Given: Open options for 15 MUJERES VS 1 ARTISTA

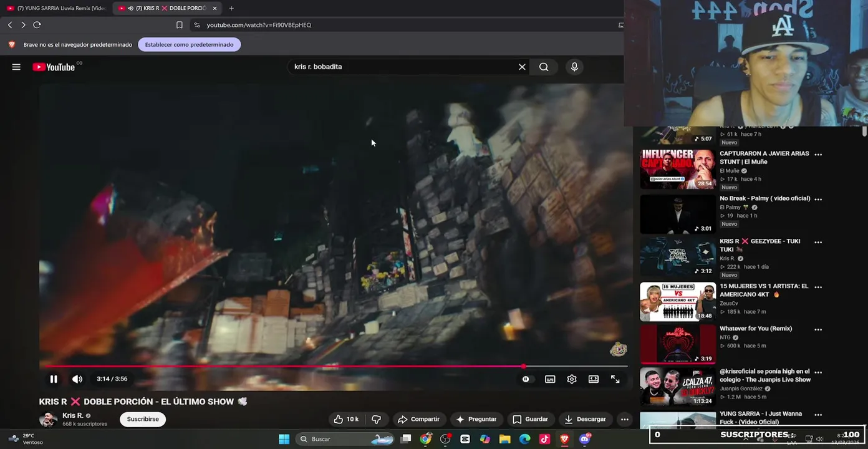Looking at the screenshot, I should point(818,287).
